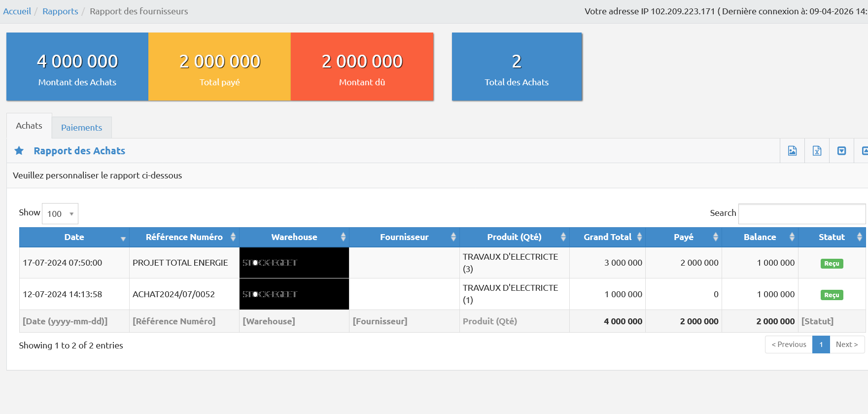The width and height of the screenshot is (868, 414).
Task: Click the caret-down toggle icon in report header
Action: coord(841,151)
